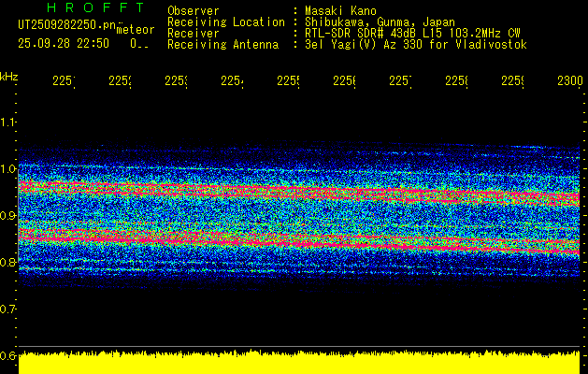This screenshot has height=374, width=588.
Task: Click the 0.6 kHz frequency label
Action: [7, 355]
